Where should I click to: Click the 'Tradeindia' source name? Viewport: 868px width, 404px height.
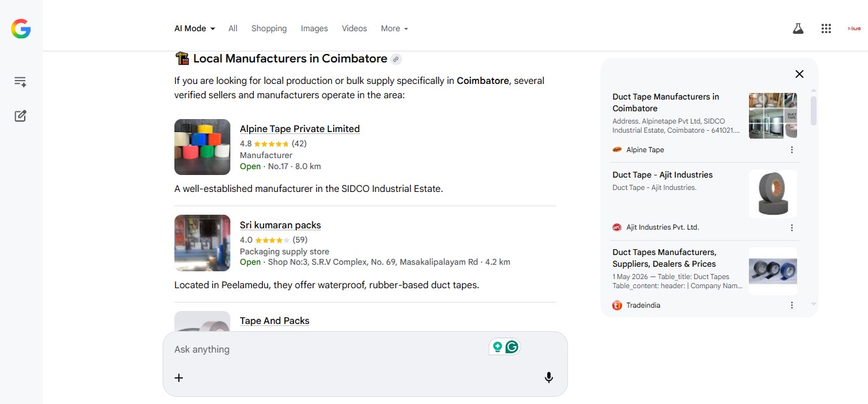point(644,305)
